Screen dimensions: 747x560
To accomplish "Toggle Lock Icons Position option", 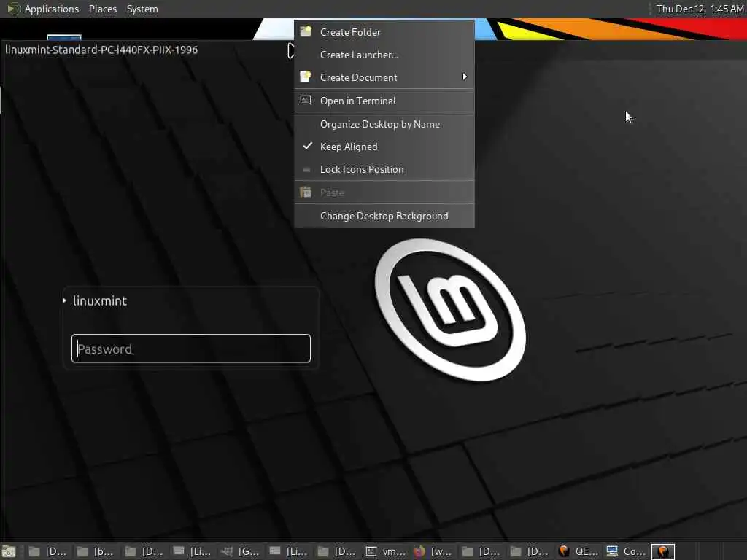I will (384, 169).
